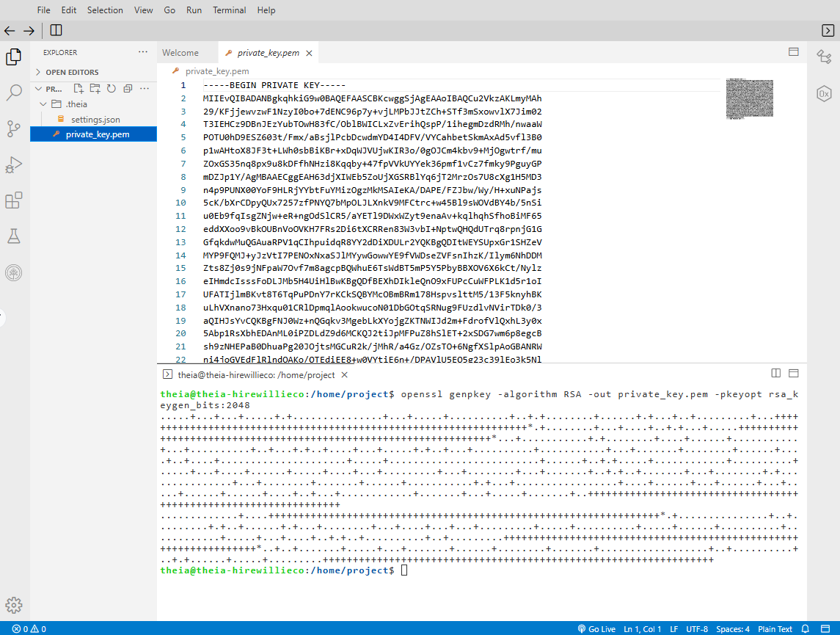840x635 pixels.
Task: Toggle bottom panel from status bar icon
Action: click(825, 629)
